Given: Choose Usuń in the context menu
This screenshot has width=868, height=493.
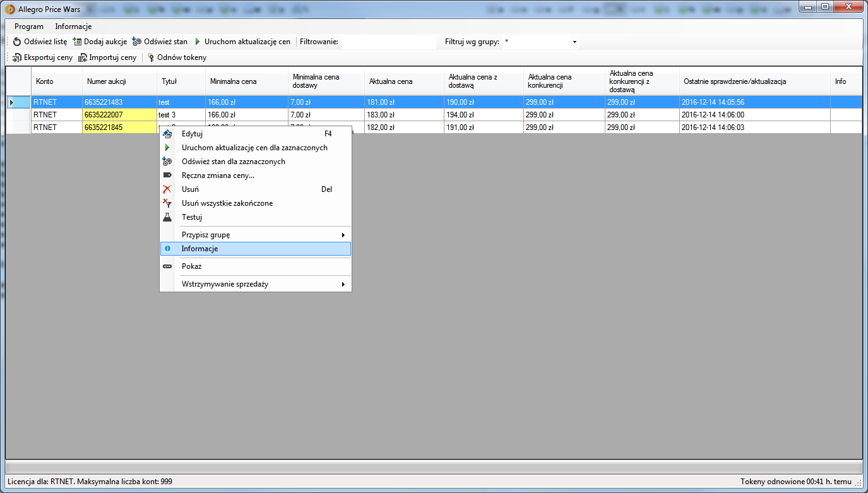Looking at the screenshot, I should coord(256,189).
